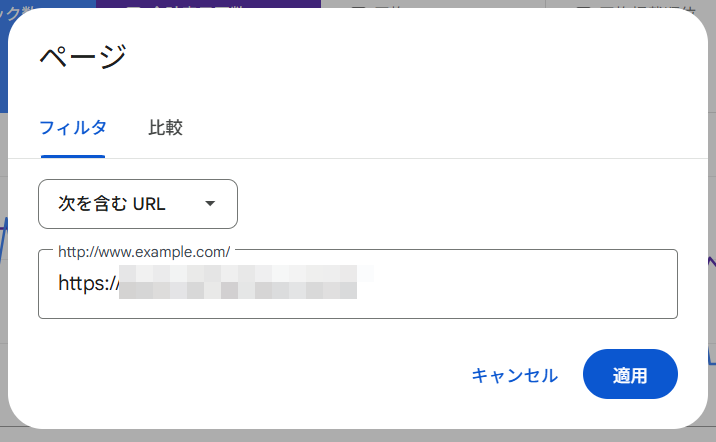Switch to the フィルタ tab
Viewport: 716px width, 442px height.
point(73,128)
